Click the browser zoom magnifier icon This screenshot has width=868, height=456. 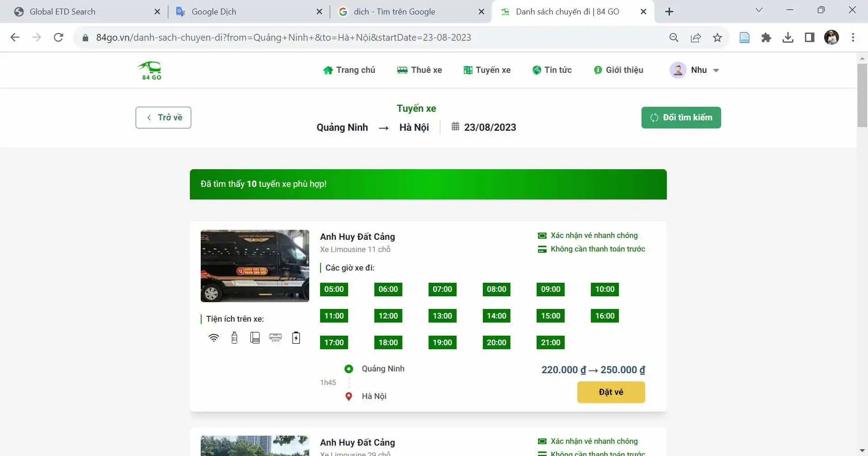(x=674, y=38)
